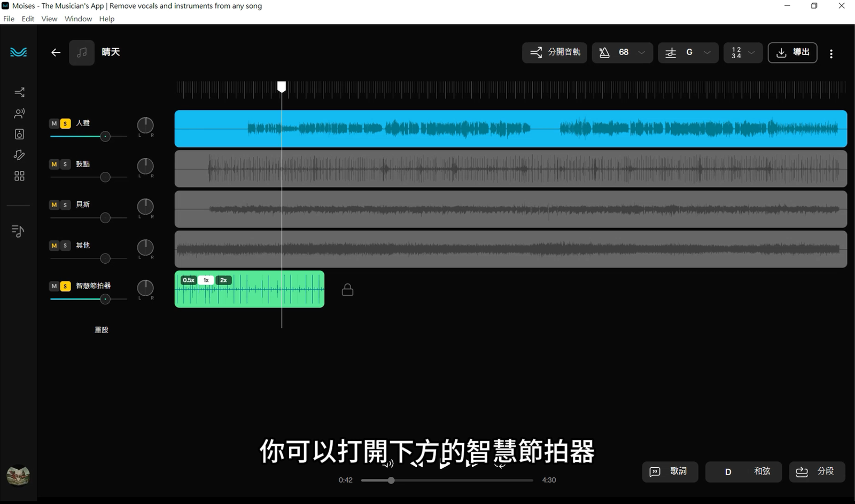Screen dimensions: 855x504
Task: Open the speaker mastering sidebar icon
Action: click(x=19, y=134)
